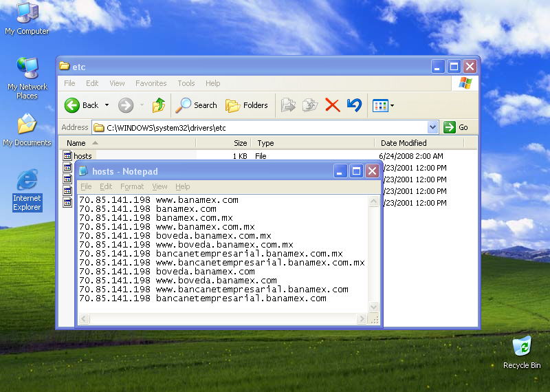Screen dimensions: 550x392
Task: Click the line boveda.banamex.com.mx
Action: [175, 236]
